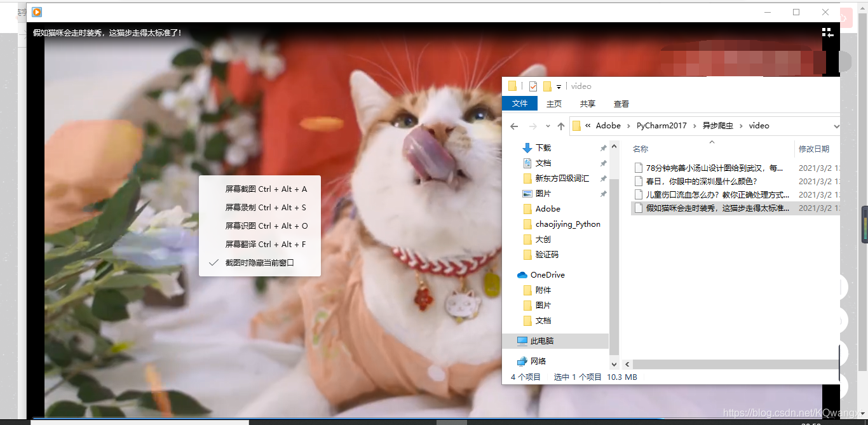Expand chevron after Adobe in breadcrumb
Screen dimensions: 868x425
click(x=629, y=126)
